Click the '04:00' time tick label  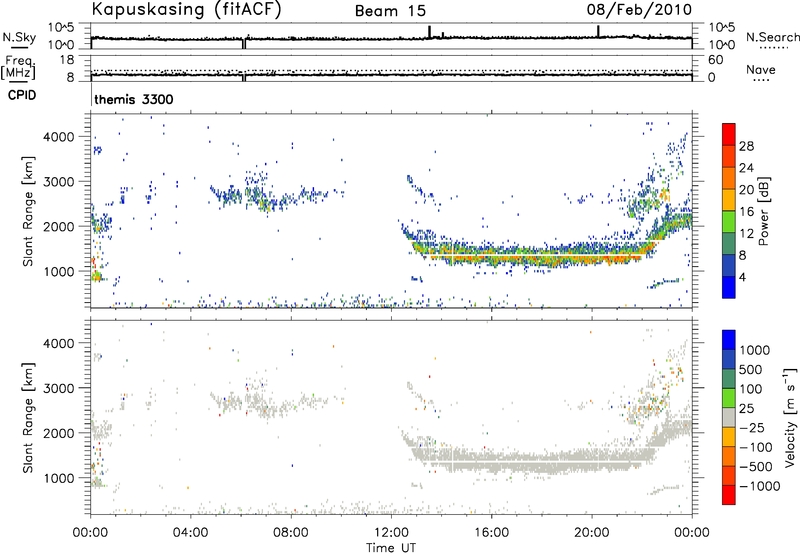click(x=191, y=533)
